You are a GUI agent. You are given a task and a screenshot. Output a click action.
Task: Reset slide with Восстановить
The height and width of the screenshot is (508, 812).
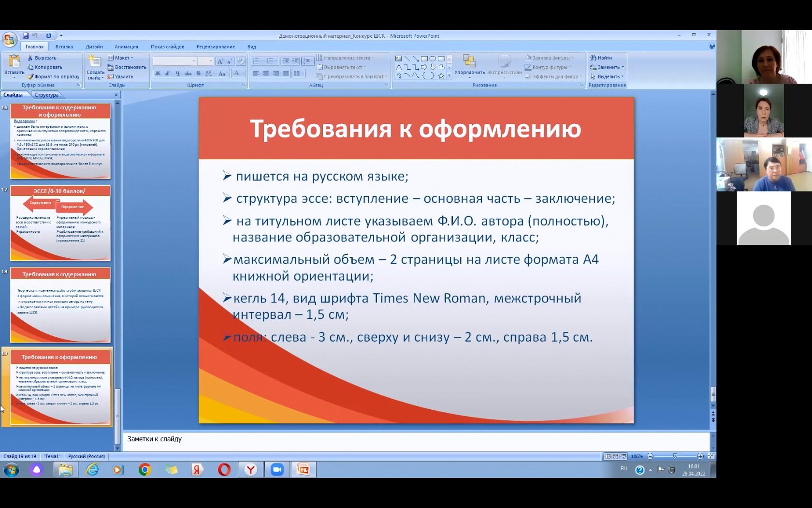point(127,67)
